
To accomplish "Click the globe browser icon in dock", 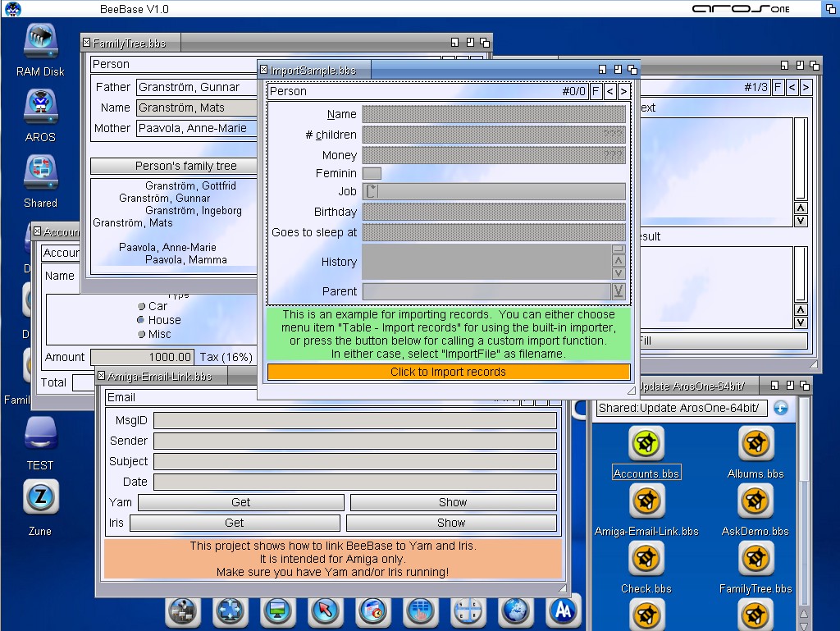I will 515,610.
